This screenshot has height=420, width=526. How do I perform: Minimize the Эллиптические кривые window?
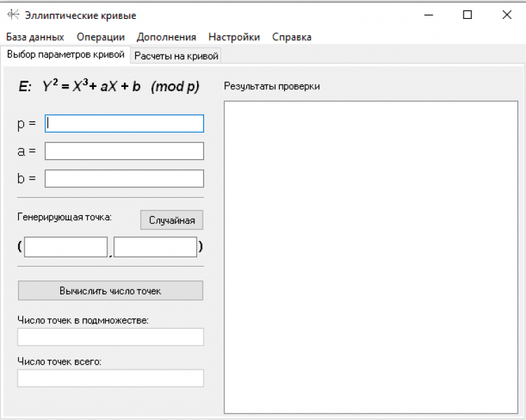428,15
